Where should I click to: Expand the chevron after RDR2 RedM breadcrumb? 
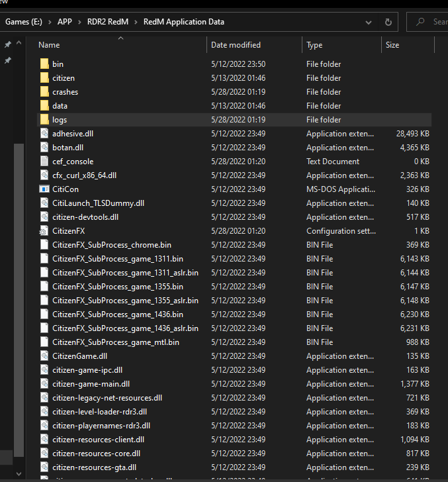136,22
